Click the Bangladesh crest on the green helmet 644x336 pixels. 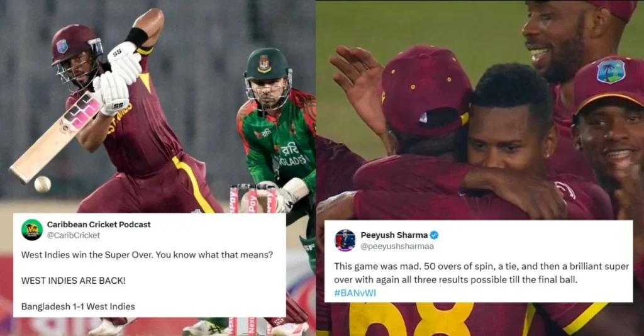pyautogui.click(x=264, y=64)
